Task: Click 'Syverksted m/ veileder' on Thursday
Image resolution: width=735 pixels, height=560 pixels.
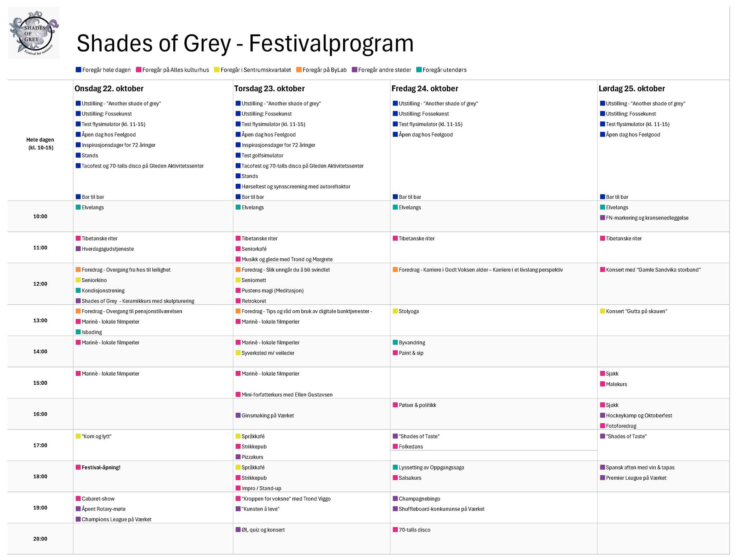Action: (268, 353)
